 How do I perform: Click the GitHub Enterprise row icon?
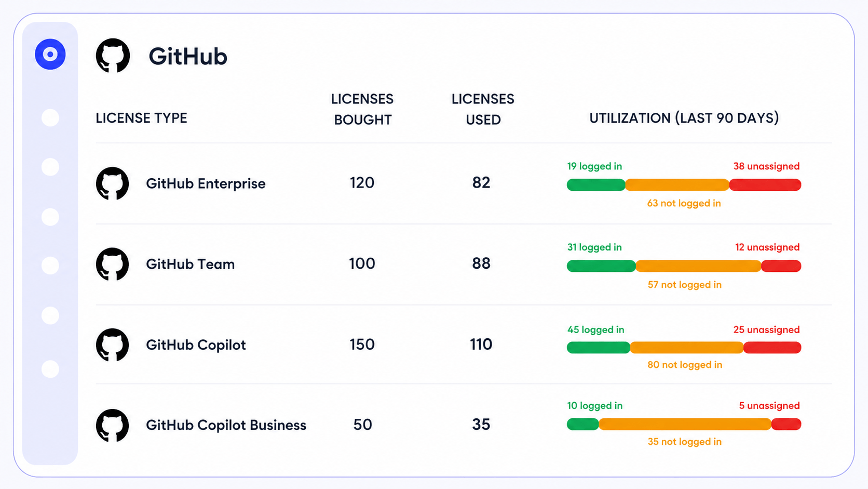click(x=112, y=183)
